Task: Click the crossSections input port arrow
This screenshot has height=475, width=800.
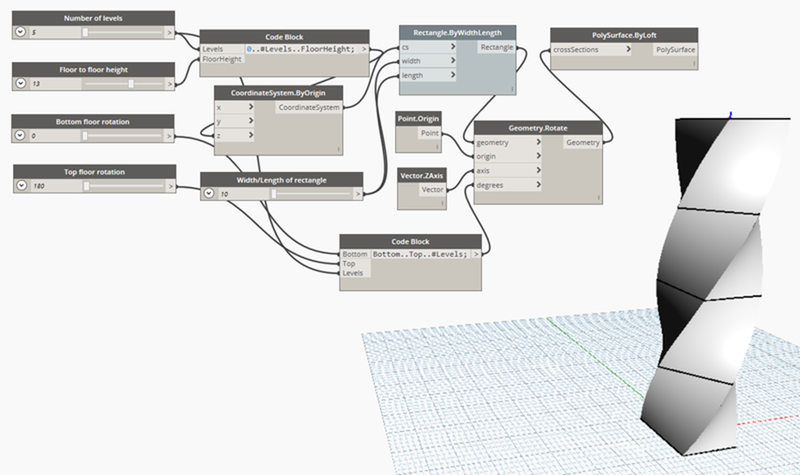Action: click(x=628, y=49)
